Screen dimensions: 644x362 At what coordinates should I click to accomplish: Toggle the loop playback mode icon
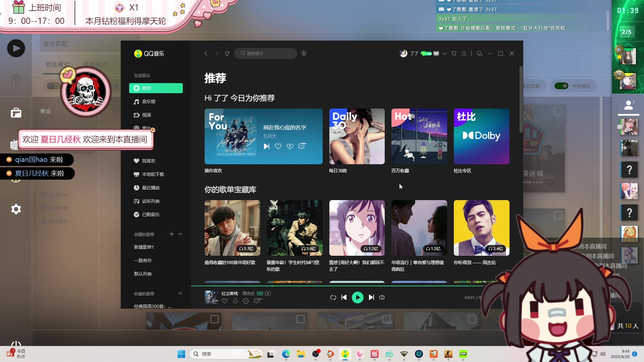[333, 297]
